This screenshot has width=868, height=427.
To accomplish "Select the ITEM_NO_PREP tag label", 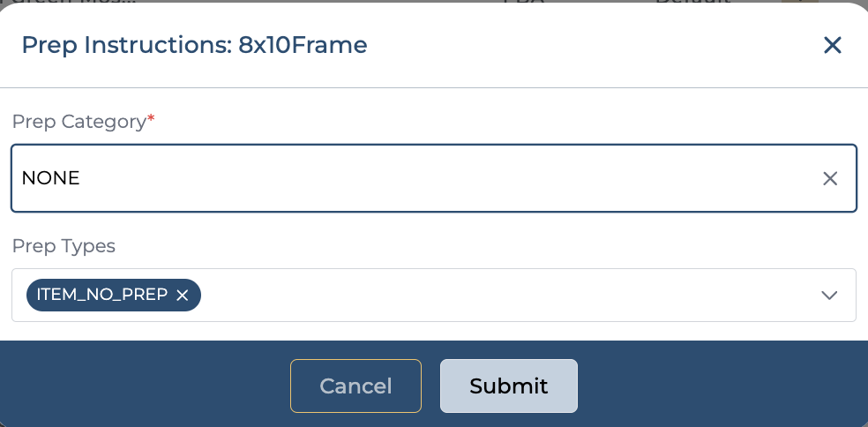I will (x=101, y=295).
